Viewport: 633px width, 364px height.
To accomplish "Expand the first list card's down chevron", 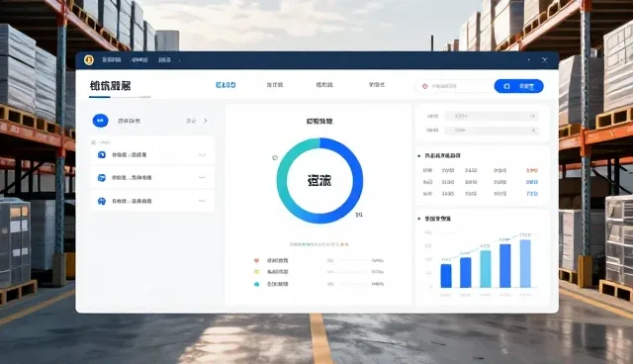I will point(202,155).
